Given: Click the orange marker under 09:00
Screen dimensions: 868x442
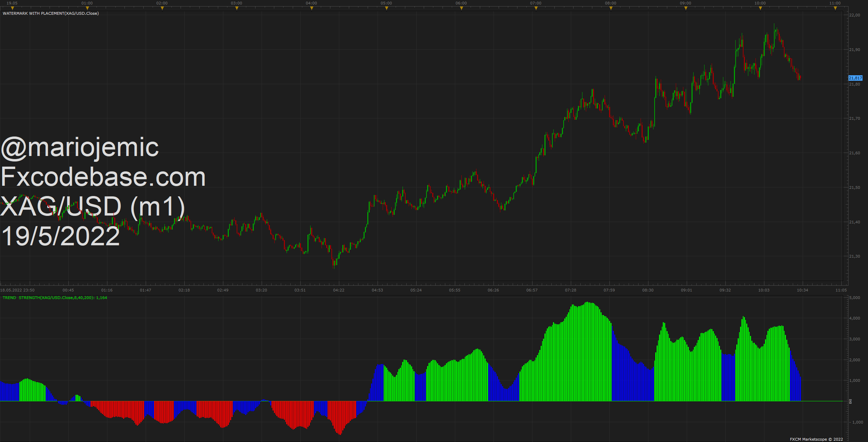Looking at the screenshot, I should [686, 8].
